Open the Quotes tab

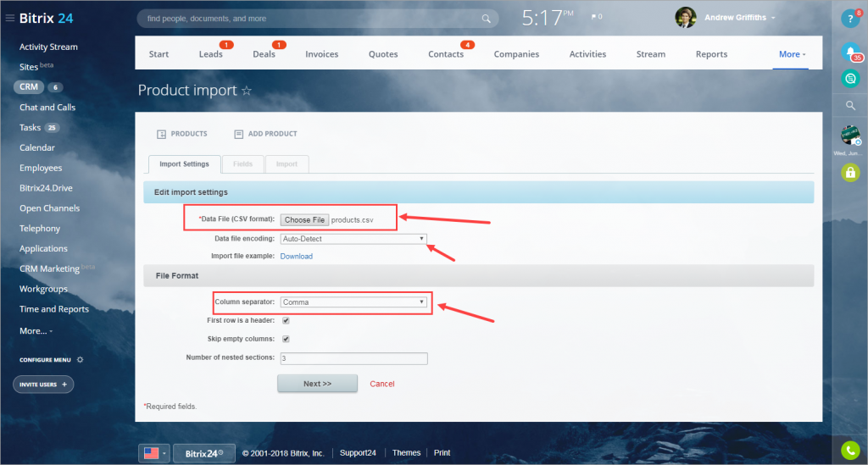(x=383, y=54)
